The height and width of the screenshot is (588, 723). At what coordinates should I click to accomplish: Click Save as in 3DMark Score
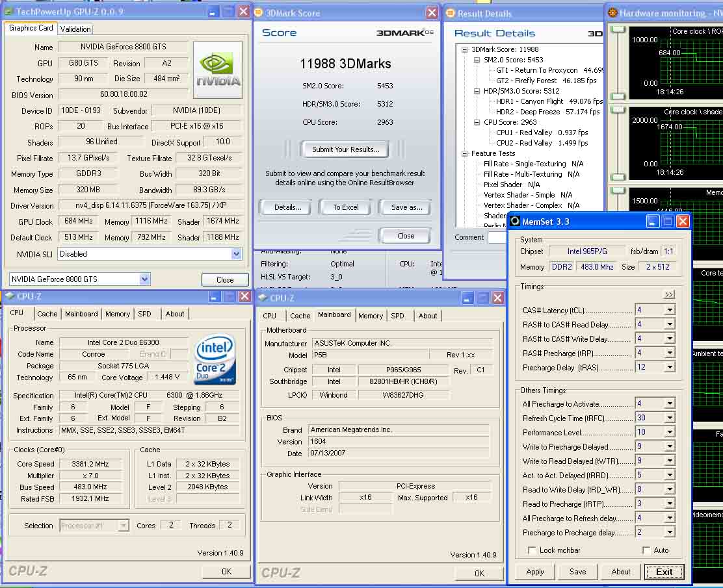(406, 207)
